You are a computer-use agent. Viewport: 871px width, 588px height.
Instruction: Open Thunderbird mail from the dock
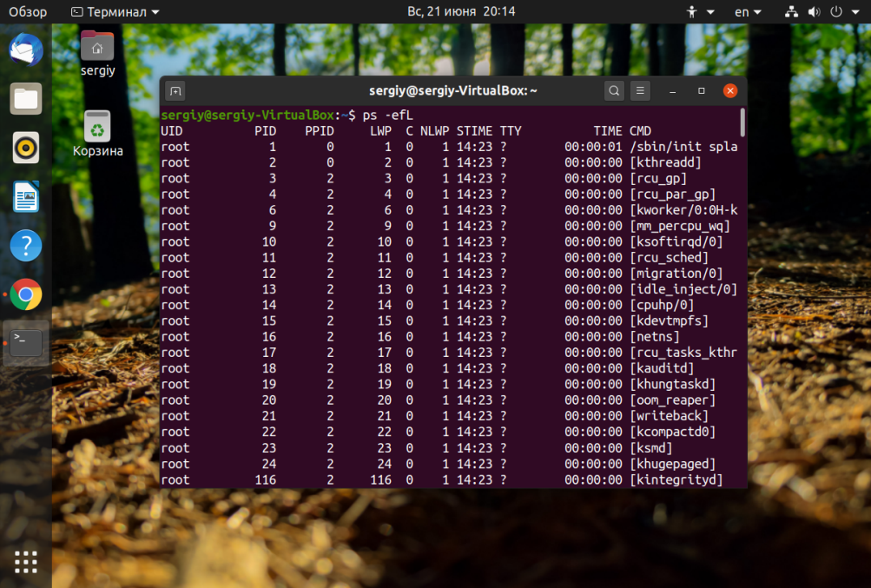coord(26,50)
